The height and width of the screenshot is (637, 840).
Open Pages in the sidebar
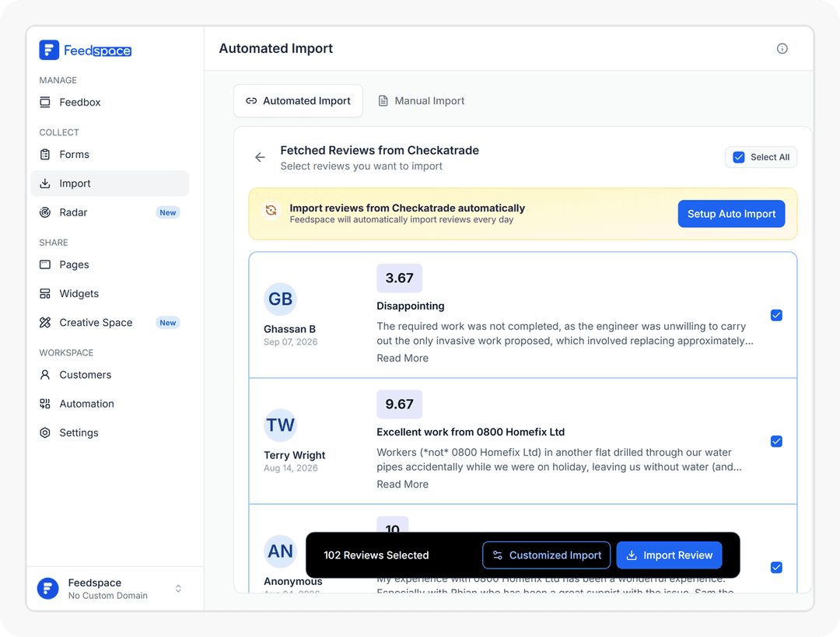click(110, 264)
